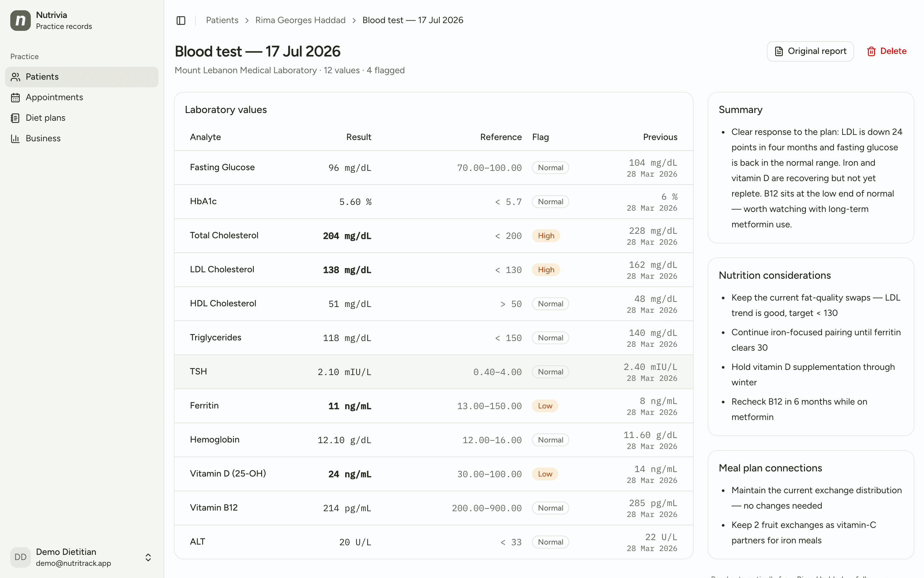
Task: Click the Analyte column header
Action: click(x=205, y=137)
